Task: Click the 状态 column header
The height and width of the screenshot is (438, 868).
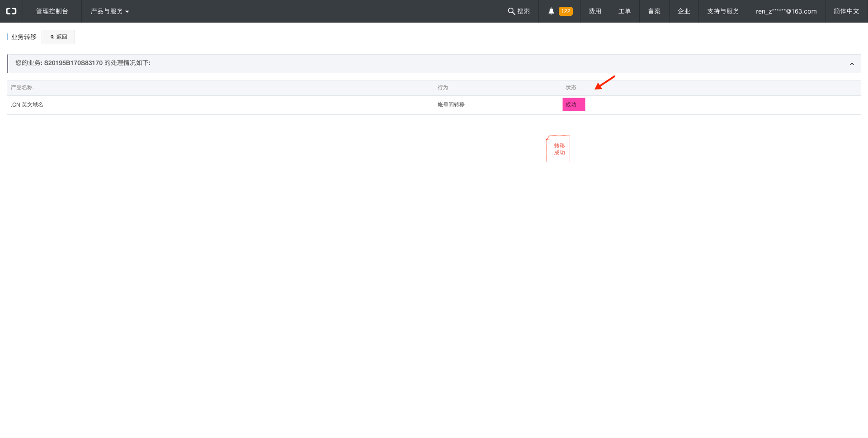Action: 571,88
